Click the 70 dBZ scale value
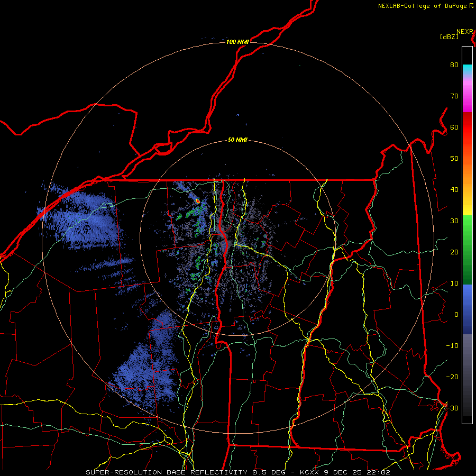The height and width of the screenshot is (476, 476). tap(454, 96)
